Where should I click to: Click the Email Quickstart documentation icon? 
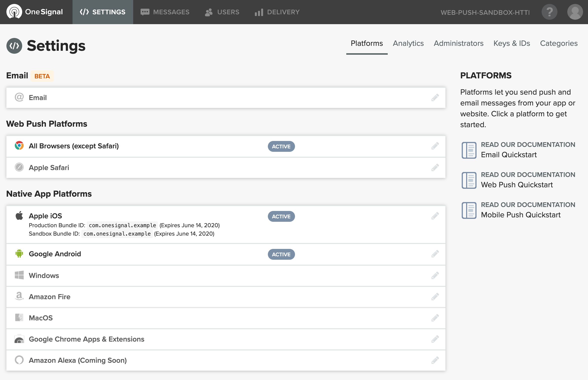pos(469,150)
